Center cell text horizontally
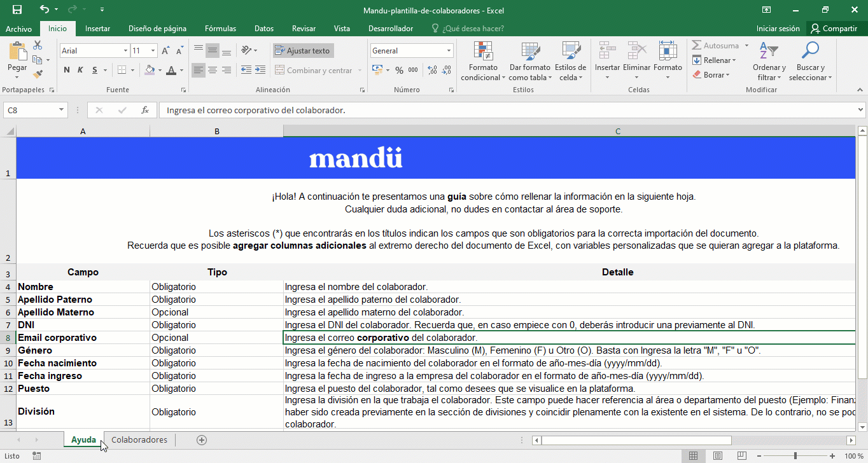The height and width of the screenshot is (463, 868). [213, 70]
